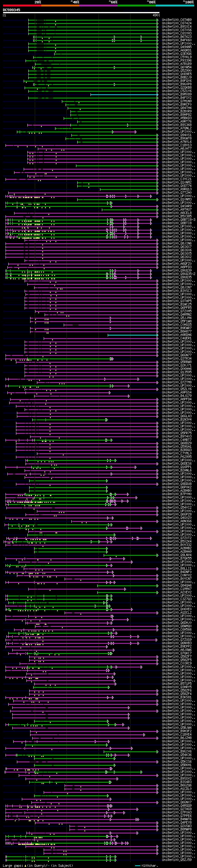
Task: Select the UniRef100_A9RT76 label
Action: pos(177,122)
